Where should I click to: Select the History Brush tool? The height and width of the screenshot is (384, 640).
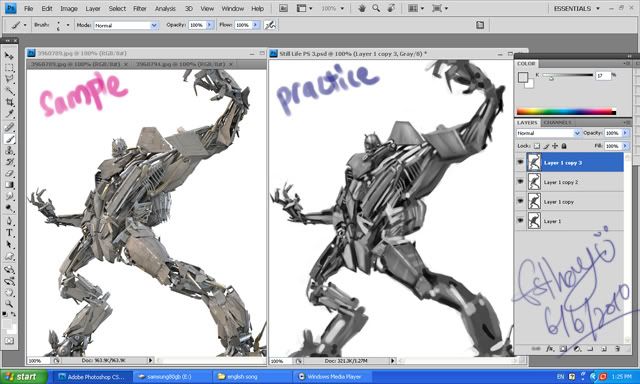[x=9, y=162]
